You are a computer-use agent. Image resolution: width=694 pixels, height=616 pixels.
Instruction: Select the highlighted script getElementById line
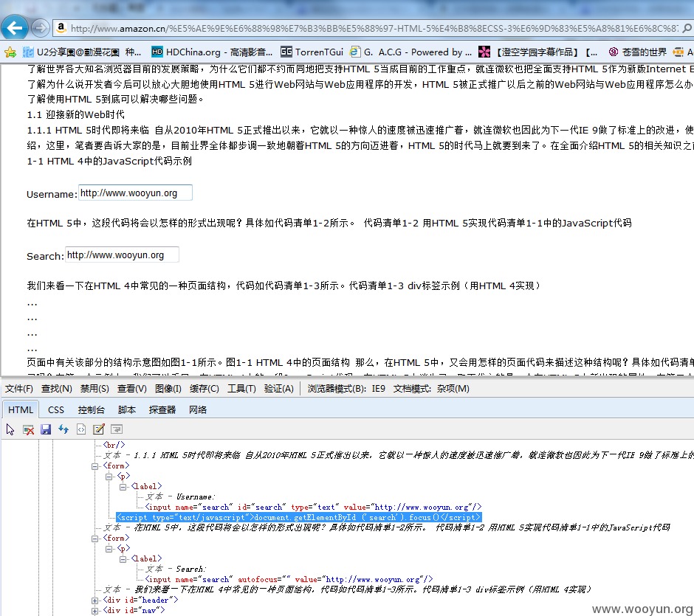pyautogui.click(x=298, y=517)
